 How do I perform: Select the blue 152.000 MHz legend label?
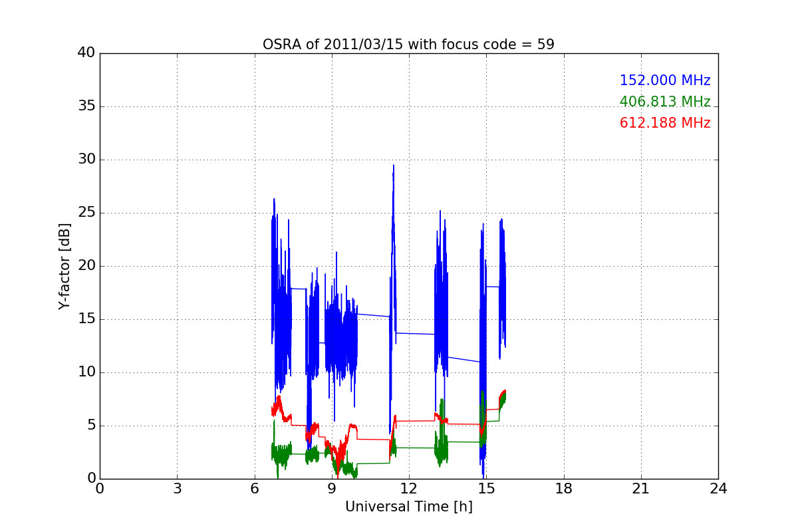point(665,80)
